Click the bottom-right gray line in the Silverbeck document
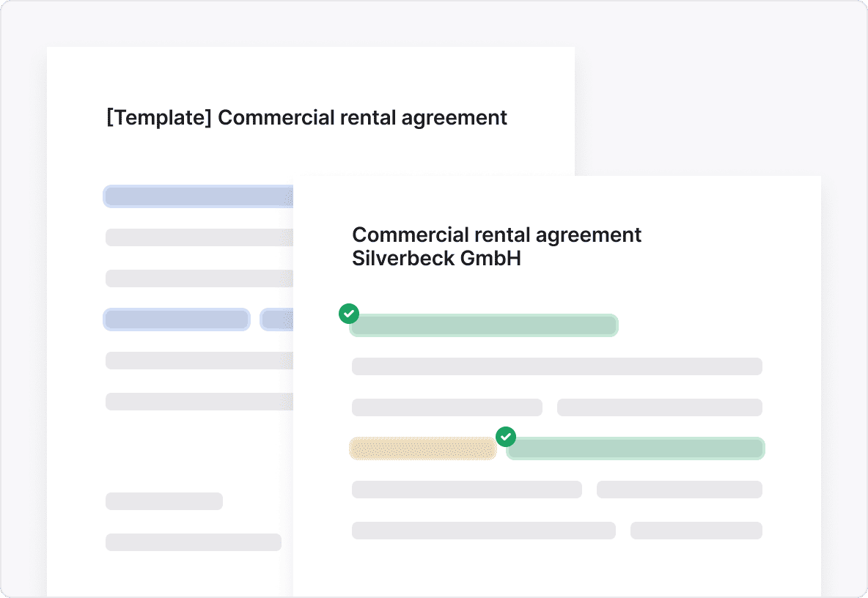Image resolution: width=868 pixels, height=598 pixels. click(x=696, y=531)
